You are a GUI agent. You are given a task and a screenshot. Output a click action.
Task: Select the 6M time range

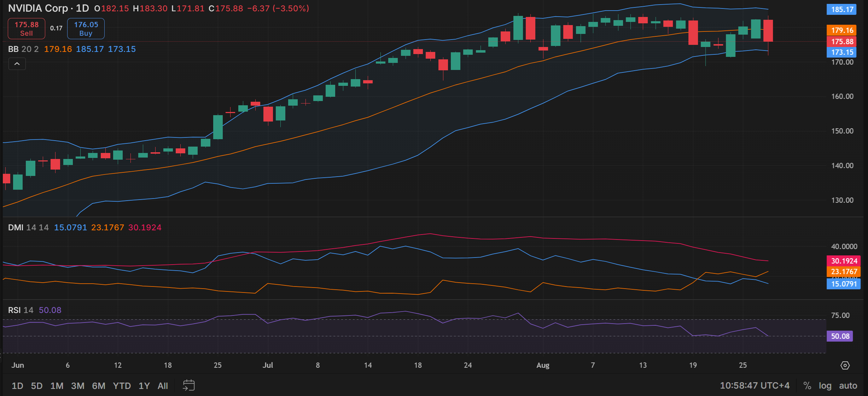pyautogui.click(x=99, y=386)
